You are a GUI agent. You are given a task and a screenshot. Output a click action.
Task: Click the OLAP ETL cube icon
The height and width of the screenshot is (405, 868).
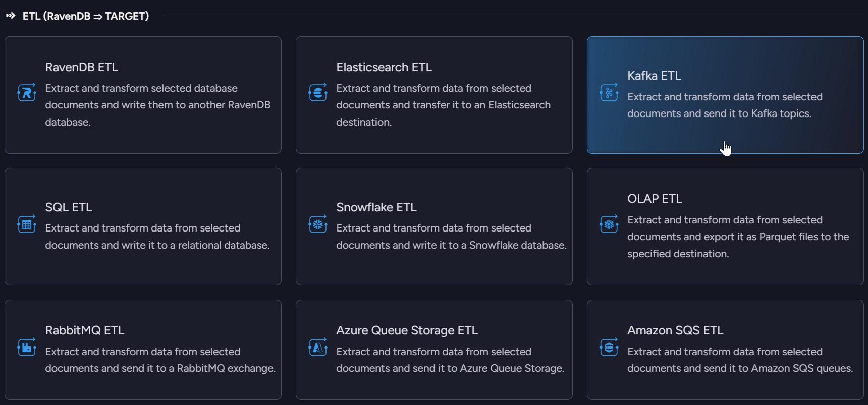609,224
